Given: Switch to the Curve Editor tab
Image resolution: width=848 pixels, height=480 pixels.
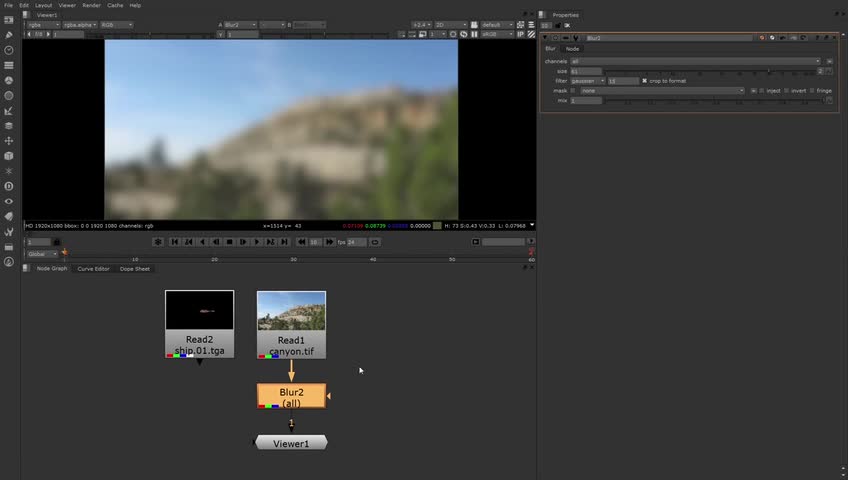Looking at the screenshot, I should (x=93, y=269).
